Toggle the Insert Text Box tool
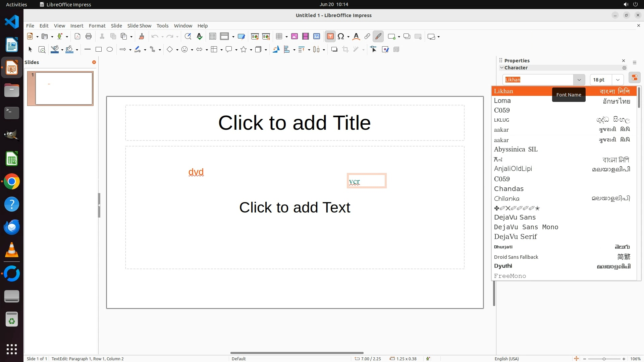The height and width of the screenshot is (362, 644). pos(330,37)
